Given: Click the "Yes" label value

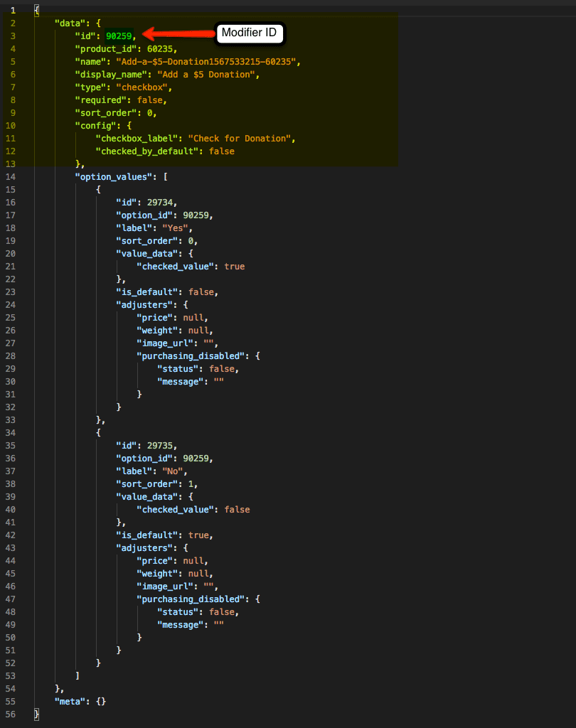Looking at the screenshot, I should [175, 228].
